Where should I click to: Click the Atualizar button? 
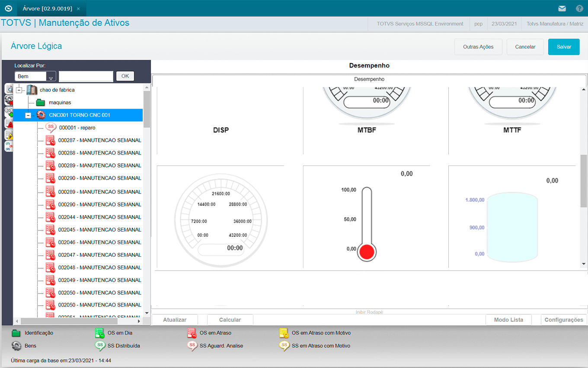pyautogui.click(x=175, y=320)
